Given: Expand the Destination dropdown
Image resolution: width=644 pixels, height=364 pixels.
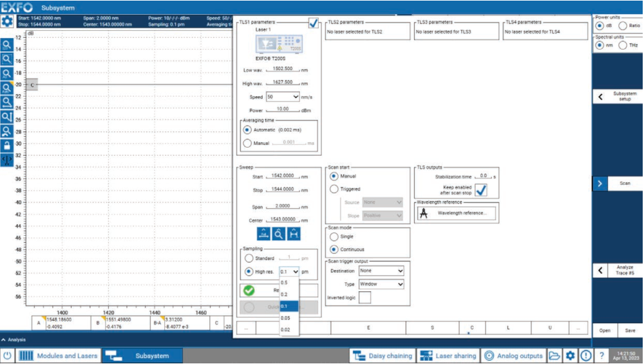Looking at the screenshot, I should [381, 271].
